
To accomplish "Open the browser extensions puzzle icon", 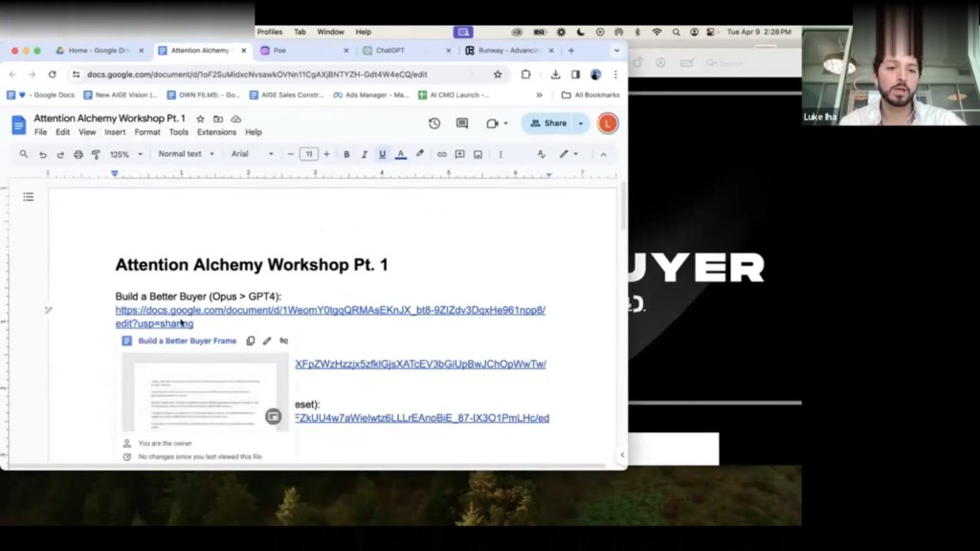I will 525,75.
